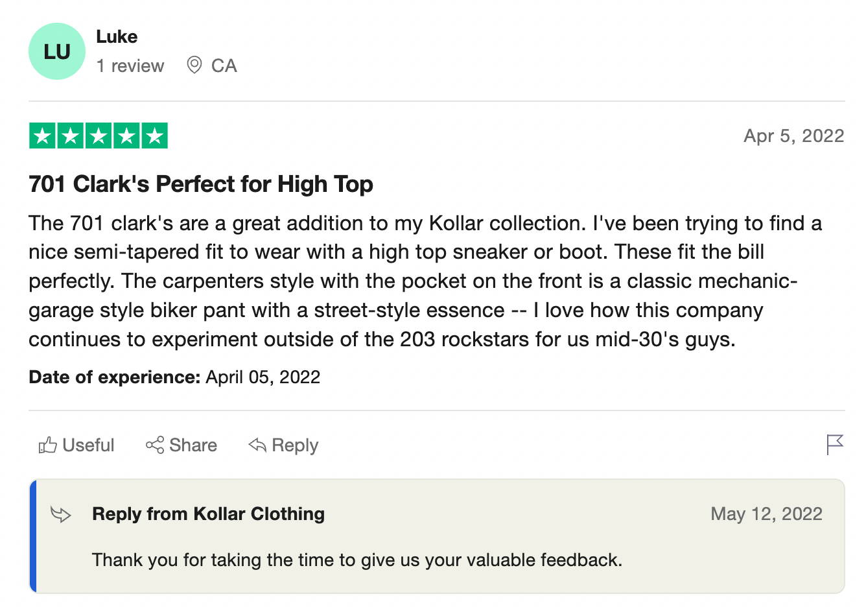This screenshot has width=866, height=616.
Task: Click the Share button label
Action: 193,445
